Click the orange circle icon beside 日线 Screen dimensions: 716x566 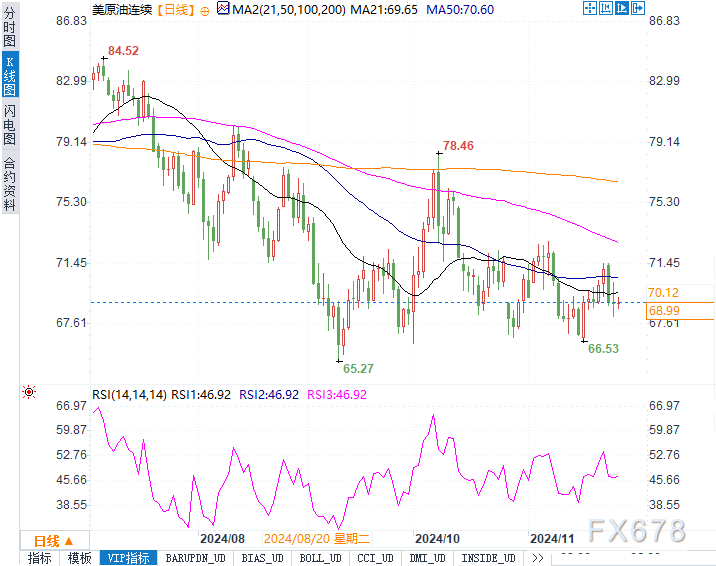click(205, 11)
